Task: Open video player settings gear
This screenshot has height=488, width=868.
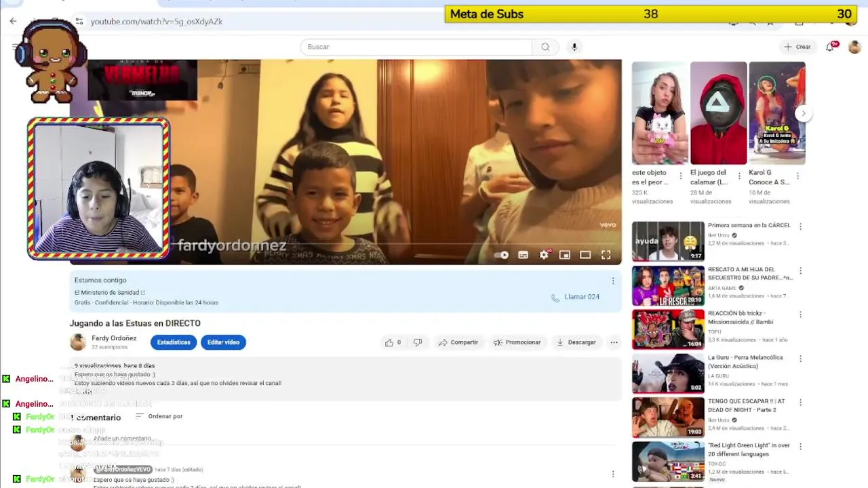Action: pos(544,255)
